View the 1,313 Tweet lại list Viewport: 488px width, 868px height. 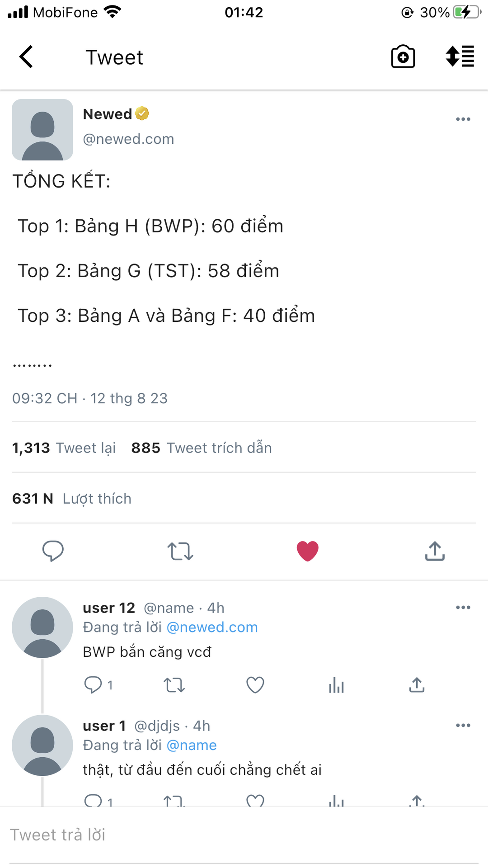click(64, 448)
